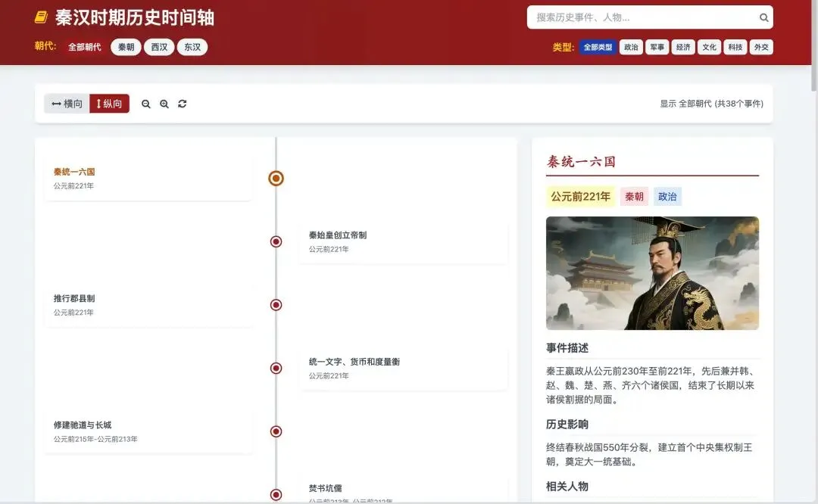Filter by 秦朝 dynasty
818x504 pixels.
point(126,47)
